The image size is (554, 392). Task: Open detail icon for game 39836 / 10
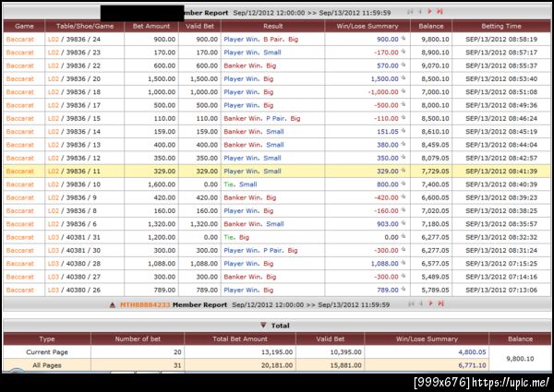[x=403, y=184]
